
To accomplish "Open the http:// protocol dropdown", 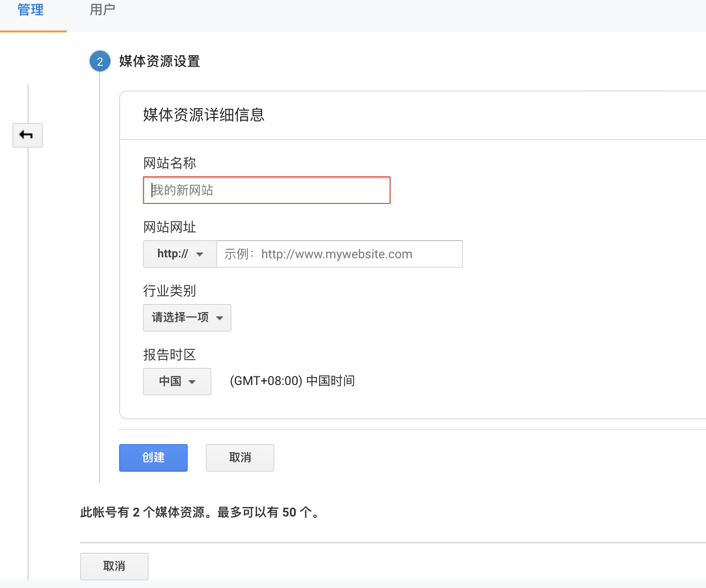I will [180, 254].
